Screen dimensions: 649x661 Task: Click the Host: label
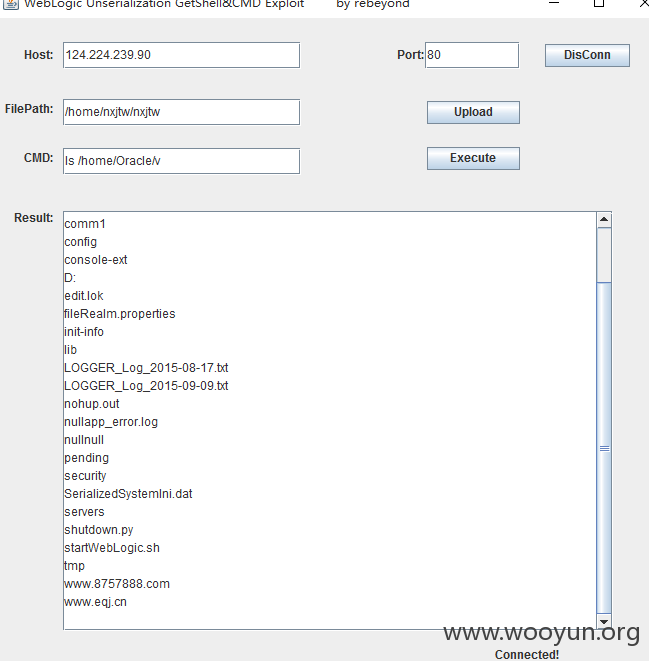(38, 55)
